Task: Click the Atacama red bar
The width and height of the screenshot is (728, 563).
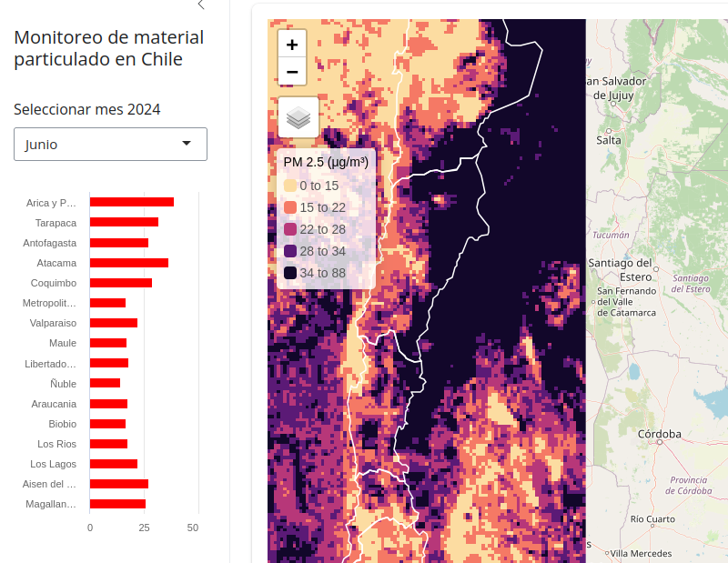Action: (x=128, y=263)
